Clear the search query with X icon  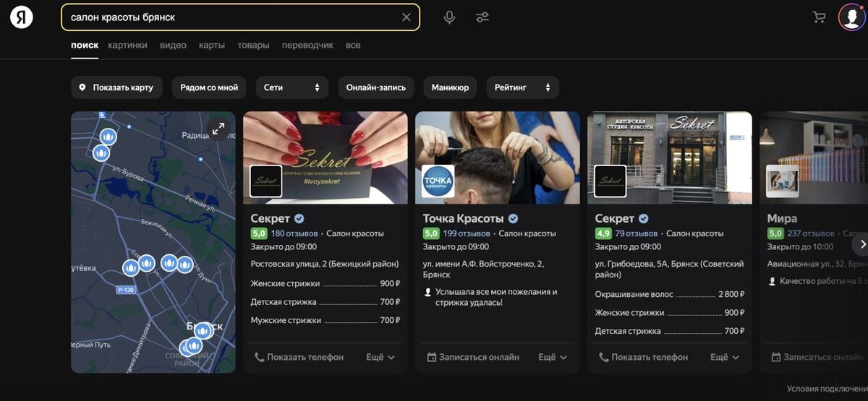pyautogui.click(x=407, y=17)
